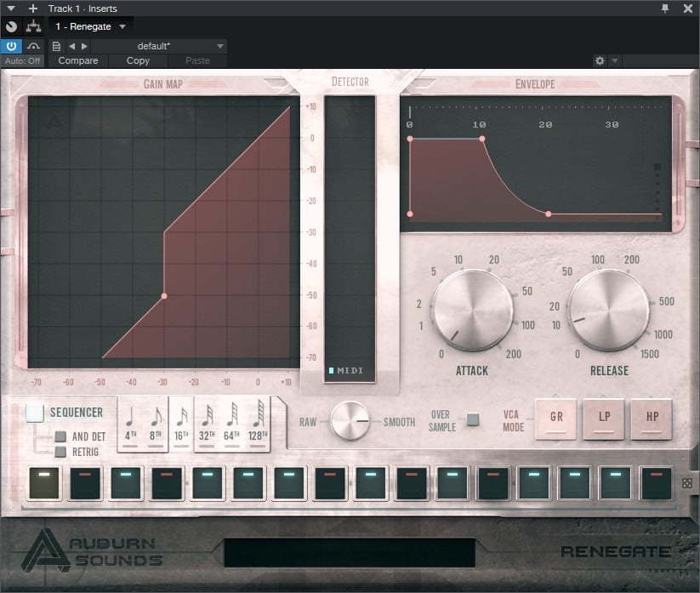Image resolution: width=700 pixels, height=593 pixels.
Task: Select LP VCA mode
Action: (x=604, y=419)
